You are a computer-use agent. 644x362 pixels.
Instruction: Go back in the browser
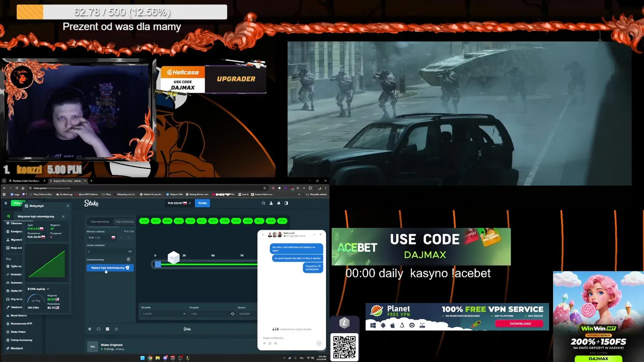[x=5, y=188]
